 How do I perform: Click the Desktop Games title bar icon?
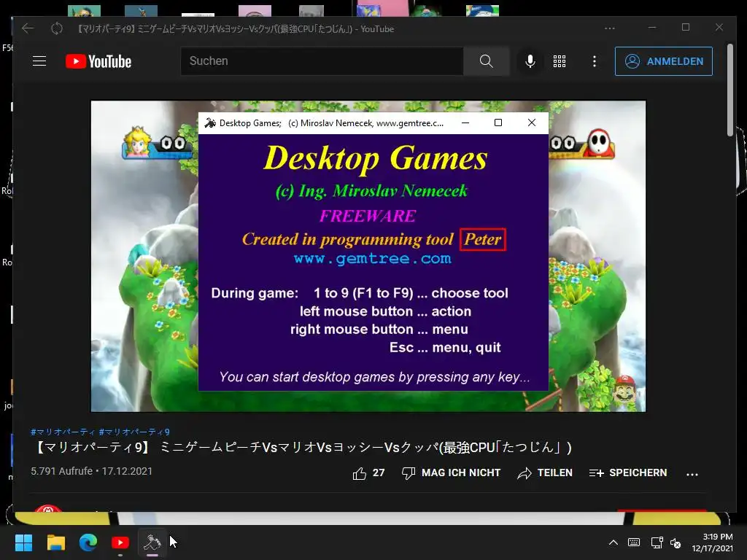click(210, 122)
